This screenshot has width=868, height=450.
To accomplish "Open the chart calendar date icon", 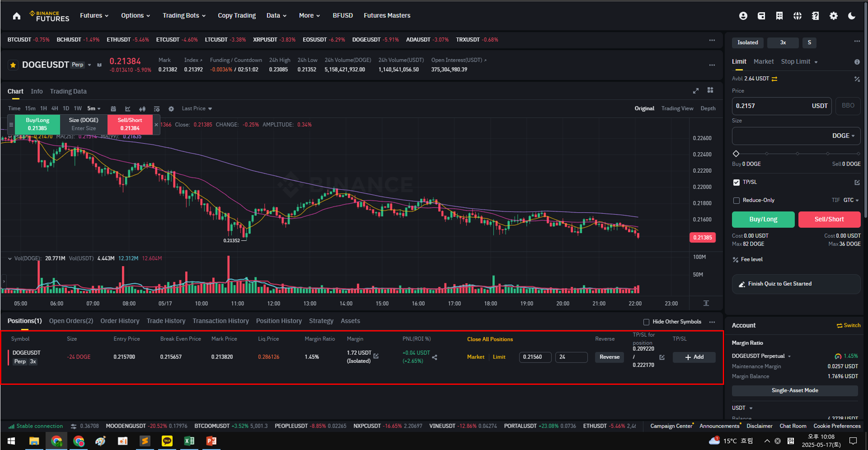I will coord(113,109).
